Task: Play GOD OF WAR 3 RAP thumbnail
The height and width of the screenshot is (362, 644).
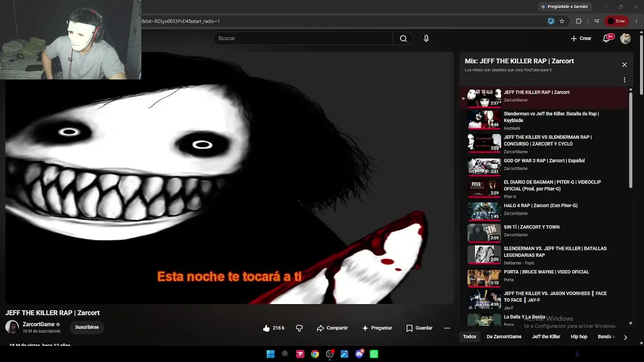Action: tap(484, 166)
